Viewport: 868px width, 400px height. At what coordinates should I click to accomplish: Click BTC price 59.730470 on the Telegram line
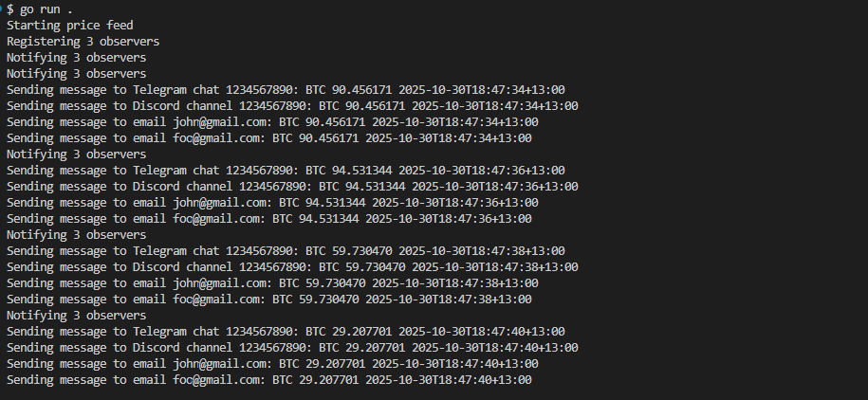[x=358, y=250]
